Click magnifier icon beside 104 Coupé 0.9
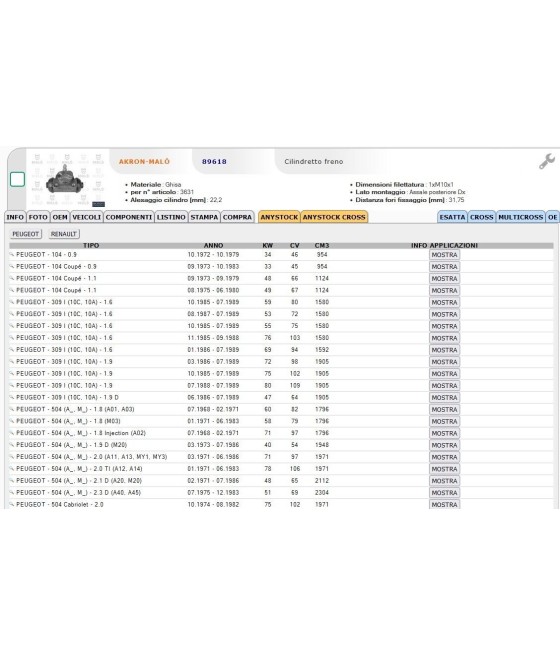This screenshot has height=655, width=560. [x=12, y=266]
